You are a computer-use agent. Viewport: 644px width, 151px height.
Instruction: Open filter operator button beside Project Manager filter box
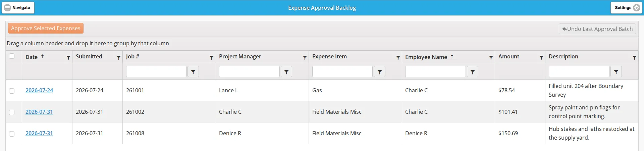click(x=286, y=71)
